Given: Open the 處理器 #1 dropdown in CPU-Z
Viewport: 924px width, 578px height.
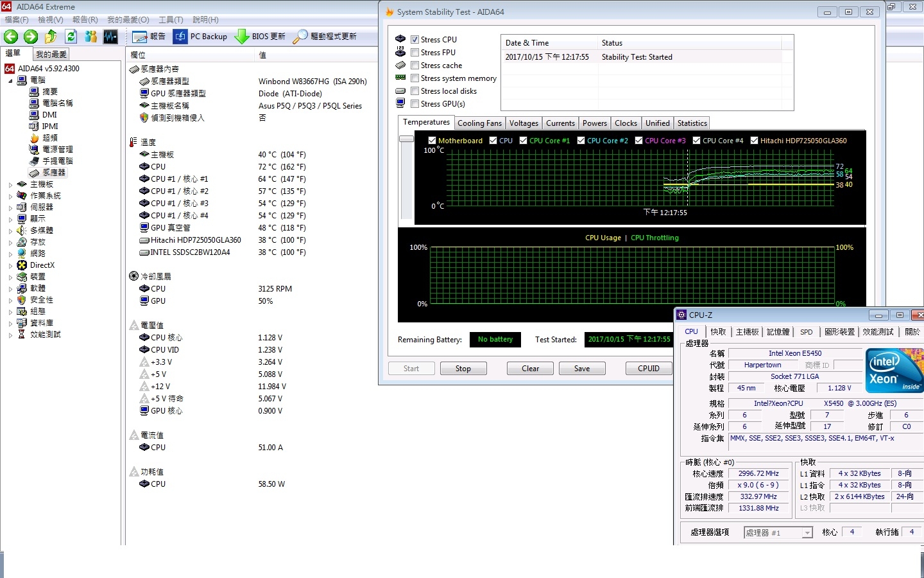Looking at the screenshot, I should (x=807, y=533).
